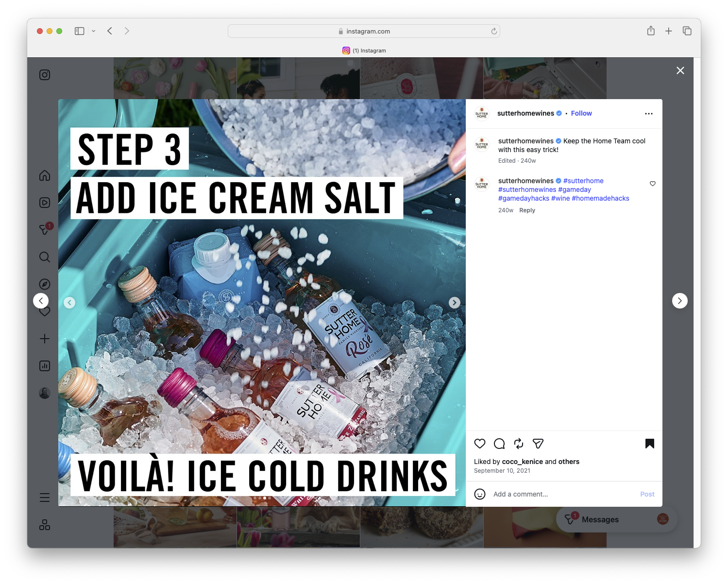This screenshot has width=728, height=584.
Task: Click the Create new post icon
Action: (x=44, y=339)
